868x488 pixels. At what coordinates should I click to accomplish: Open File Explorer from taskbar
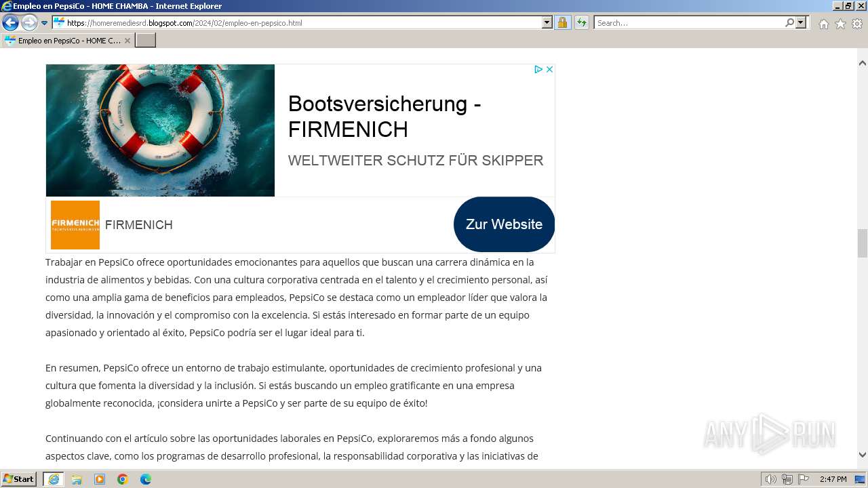77,479
